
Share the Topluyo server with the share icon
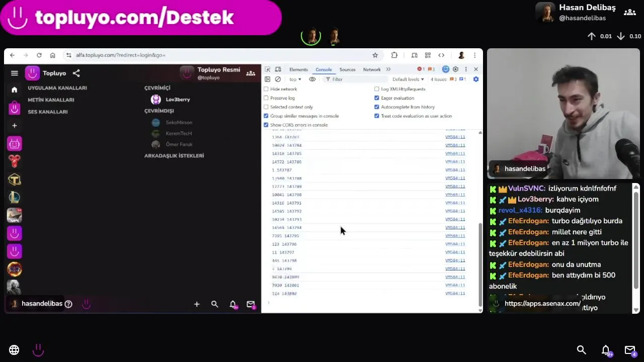point(76,73)
